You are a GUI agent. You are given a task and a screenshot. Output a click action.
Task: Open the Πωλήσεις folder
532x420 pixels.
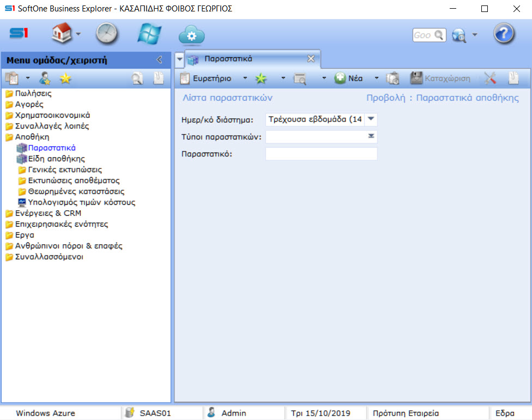(28, 93)
